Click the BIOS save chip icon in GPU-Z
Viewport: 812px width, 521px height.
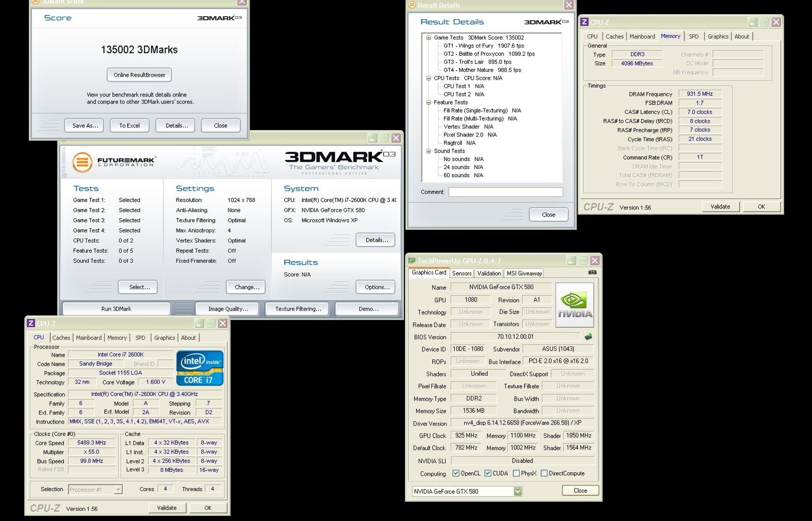coord(588,337)
